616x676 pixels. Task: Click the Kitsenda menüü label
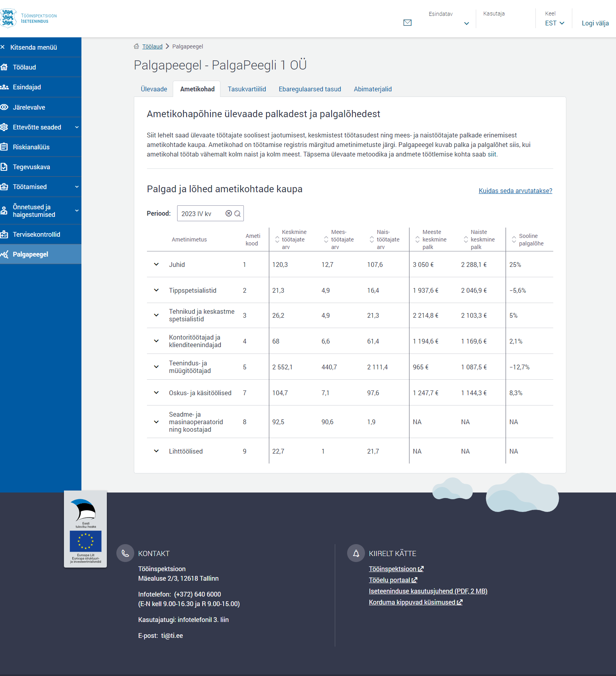pyautogui.click(x=34, y=47)
